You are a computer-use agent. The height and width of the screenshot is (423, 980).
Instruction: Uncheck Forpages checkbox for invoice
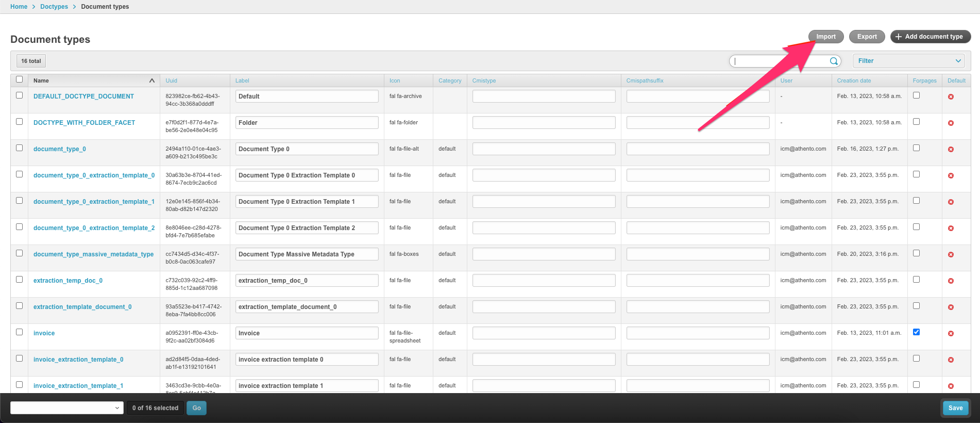pyautogui.click(x=916, y=332)
